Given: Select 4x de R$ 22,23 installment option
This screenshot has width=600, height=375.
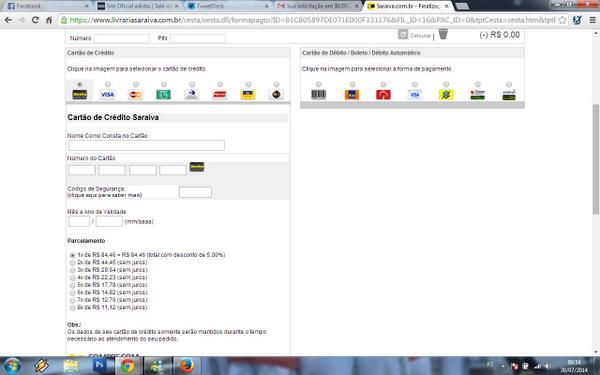Looking at the screenshot, I should [x=73, y=278].
